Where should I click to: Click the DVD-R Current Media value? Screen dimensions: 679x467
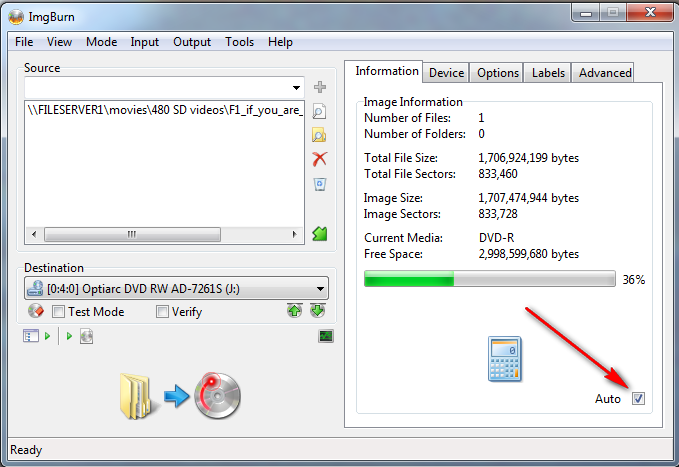point(496,238)
